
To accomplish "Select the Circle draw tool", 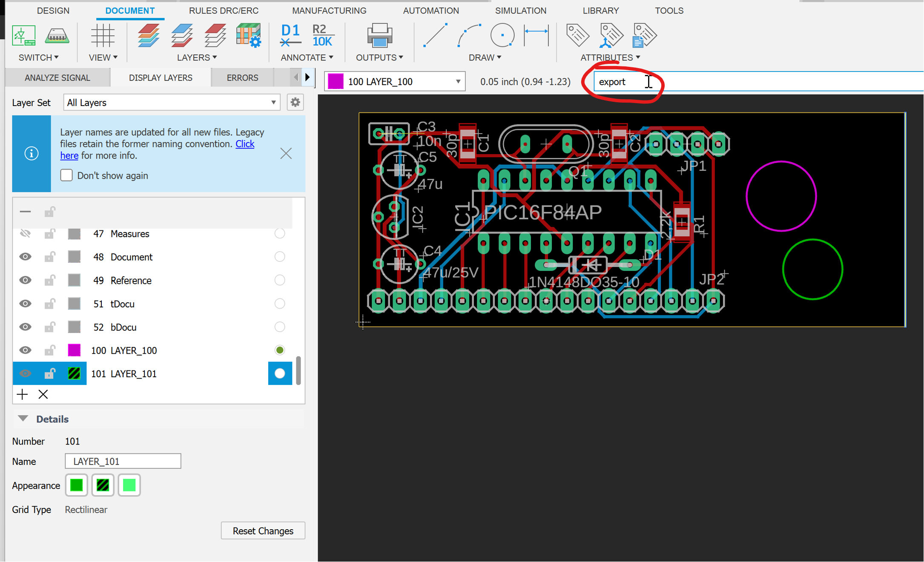I will point(502,35).
